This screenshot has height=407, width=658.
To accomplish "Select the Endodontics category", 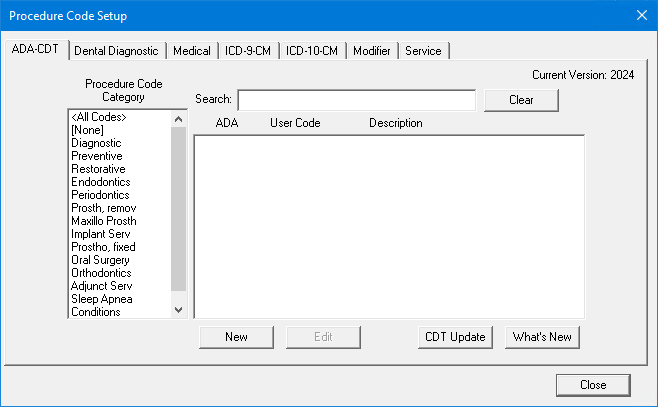I will coord(100,182).
